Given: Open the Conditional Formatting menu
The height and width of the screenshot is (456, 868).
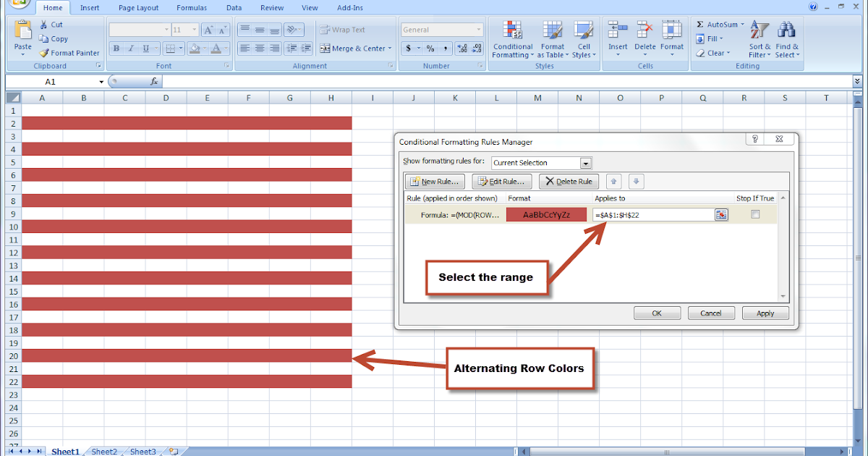Looking at the screenshot, I should point(513,40).
